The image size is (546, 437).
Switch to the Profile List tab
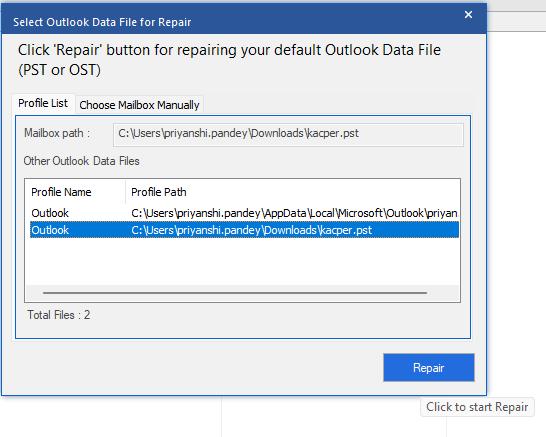[x=43, y=103]
